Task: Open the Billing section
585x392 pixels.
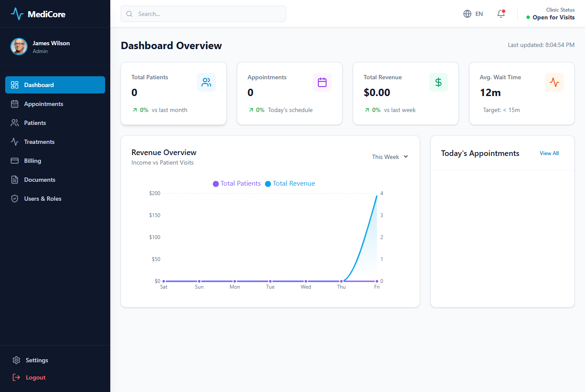Action: [55, 161]
